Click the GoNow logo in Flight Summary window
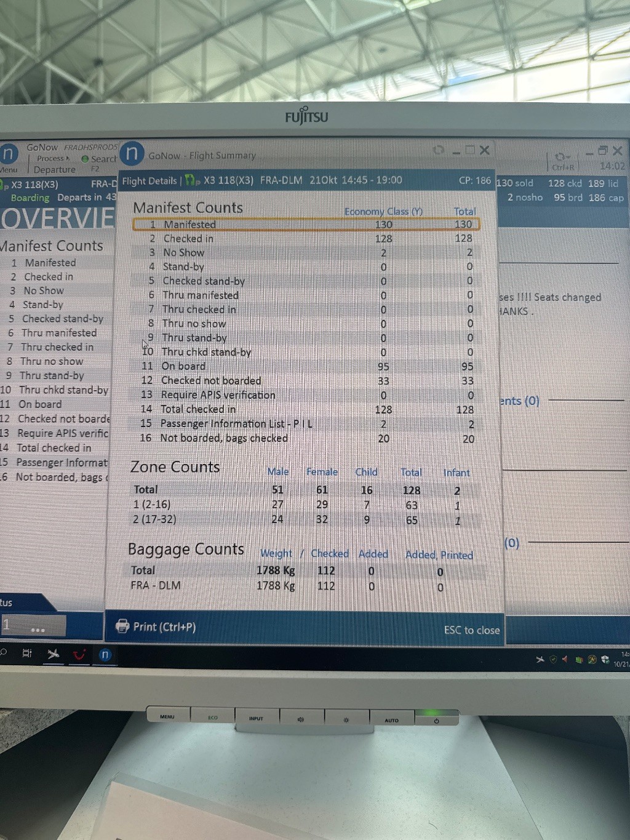The height and width of the screenshot is (840, 630). [x=132, y=154]
